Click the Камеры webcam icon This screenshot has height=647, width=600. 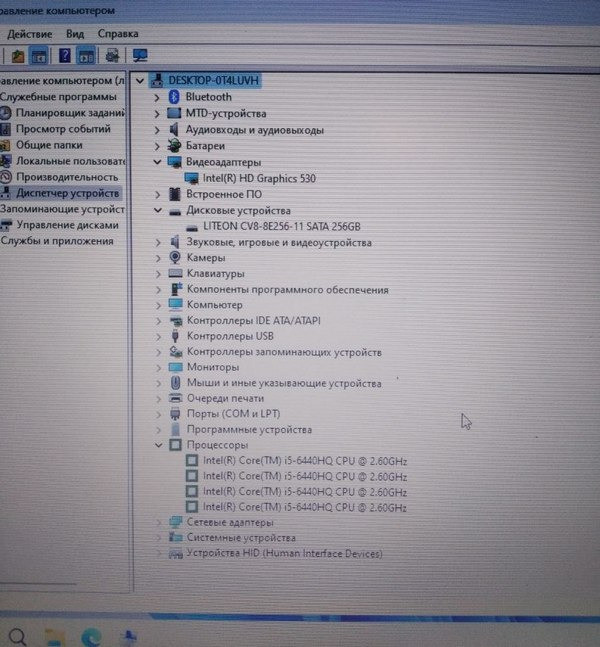pyautogui.click(x=175, y=257)
